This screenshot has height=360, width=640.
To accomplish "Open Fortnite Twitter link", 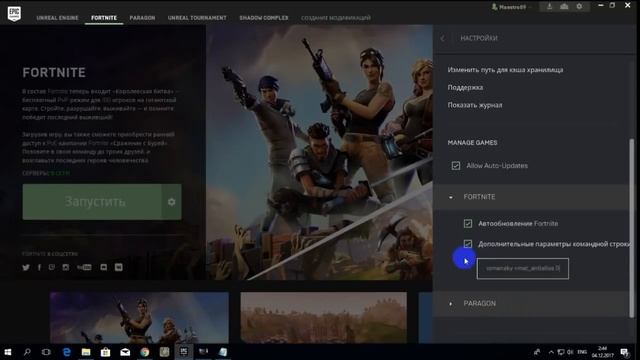I will click(26, 267).
